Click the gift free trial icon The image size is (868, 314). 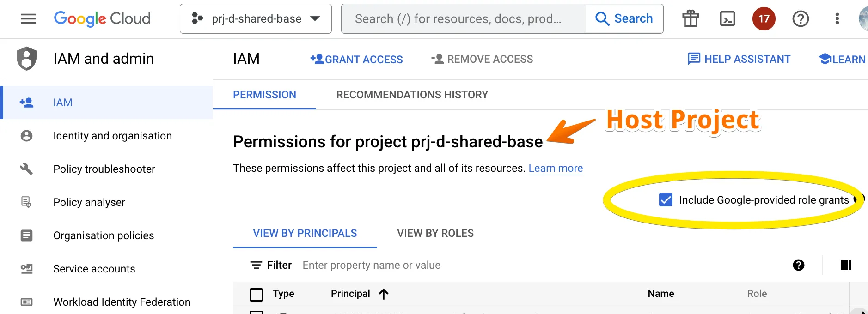pos(691,19)
